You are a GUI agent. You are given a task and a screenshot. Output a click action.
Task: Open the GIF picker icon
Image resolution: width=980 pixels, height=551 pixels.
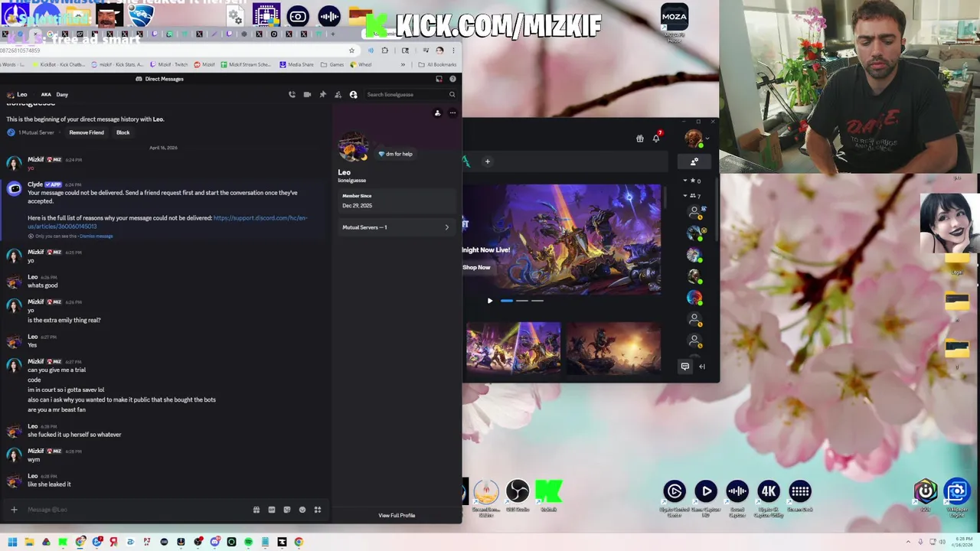272,510
